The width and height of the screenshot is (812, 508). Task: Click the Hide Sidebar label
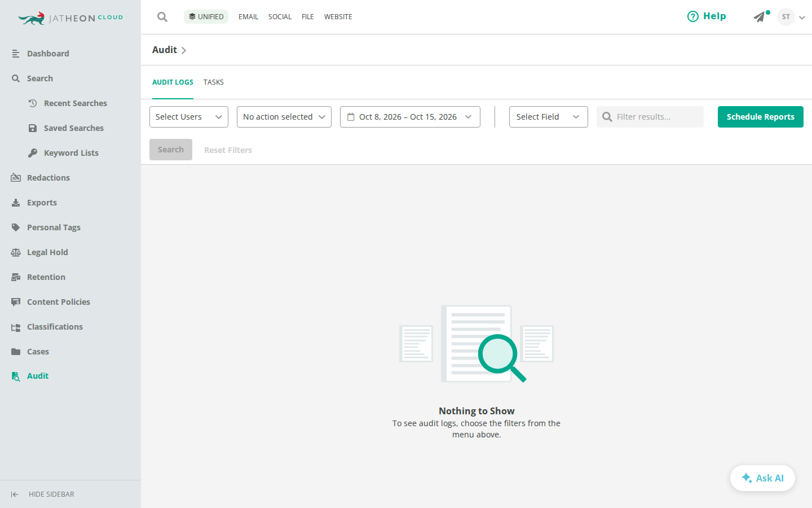(51, 494)
